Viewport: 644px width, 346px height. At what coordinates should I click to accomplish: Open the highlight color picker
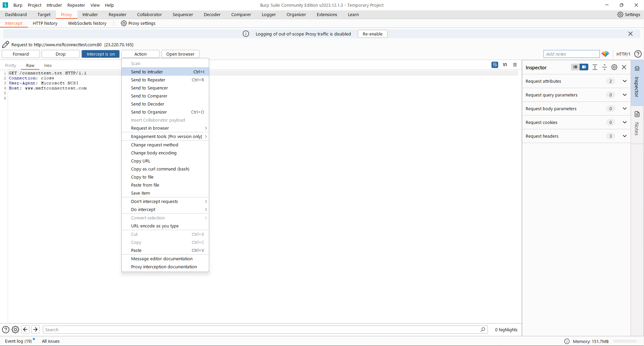coord(605,54)
